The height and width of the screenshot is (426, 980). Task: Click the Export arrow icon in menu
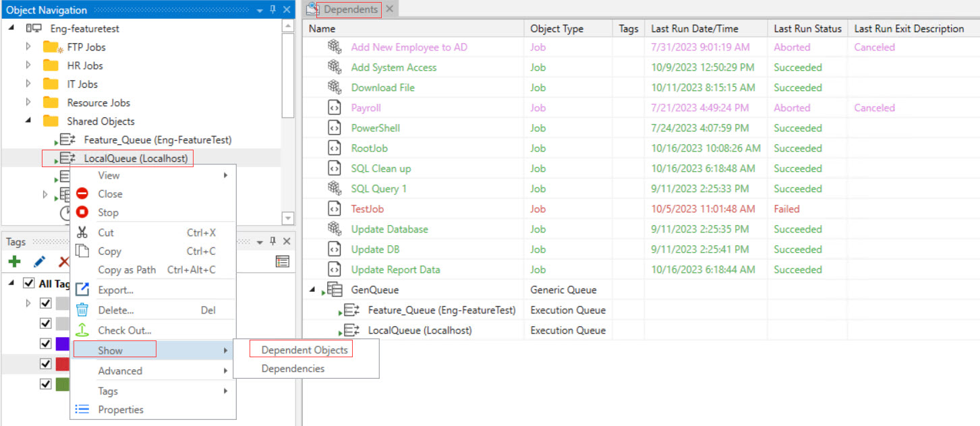pyautogui.click(x=82, y=290)
